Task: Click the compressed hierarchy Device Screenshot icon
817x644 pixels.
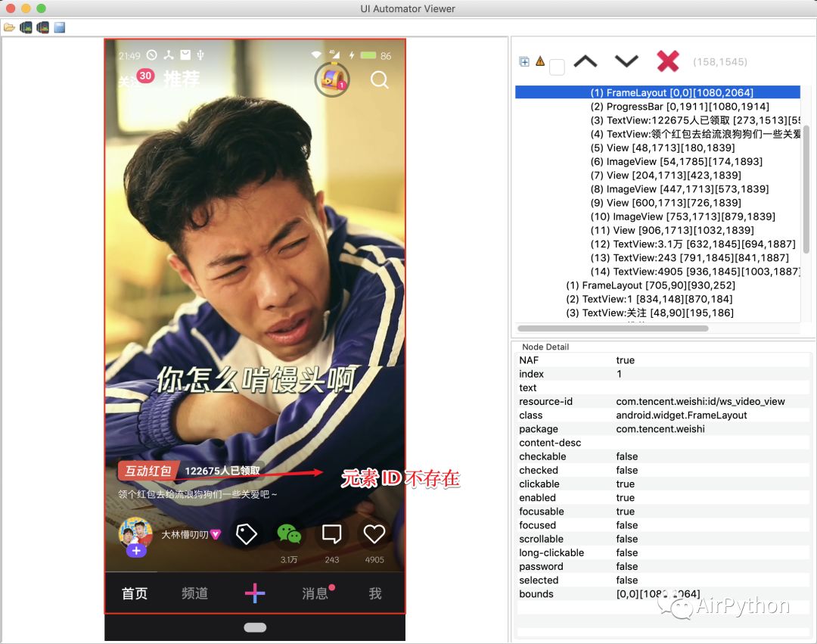Action: (42, 27)
